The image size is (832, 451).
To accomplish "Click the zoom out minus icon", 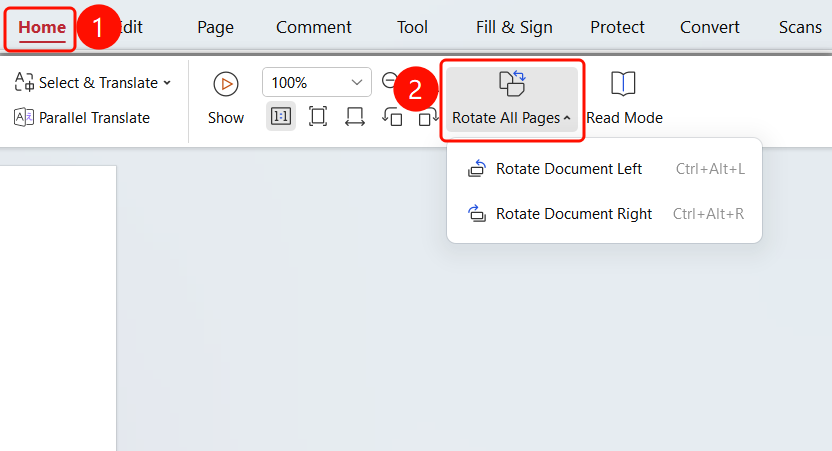I will pos(389,81).
